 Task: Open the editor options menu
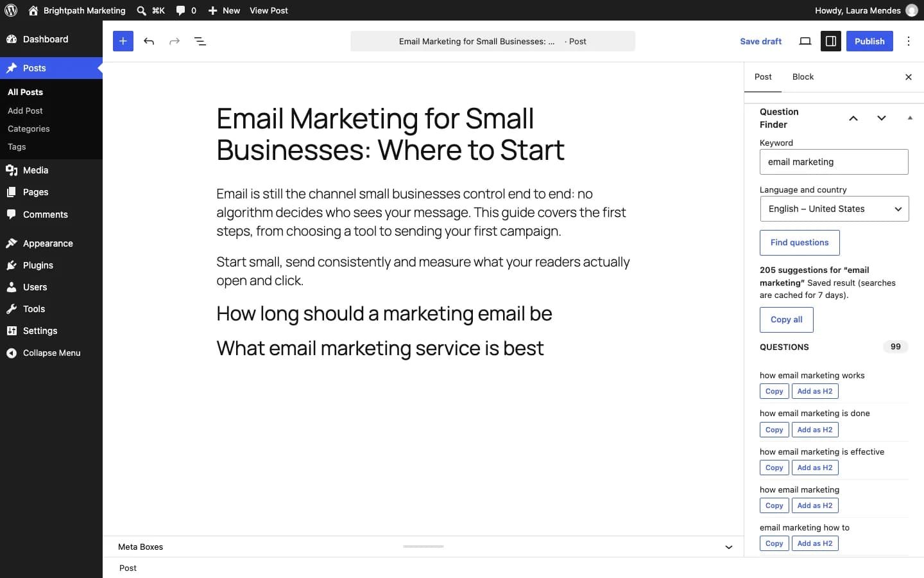(x=909, y=41)
